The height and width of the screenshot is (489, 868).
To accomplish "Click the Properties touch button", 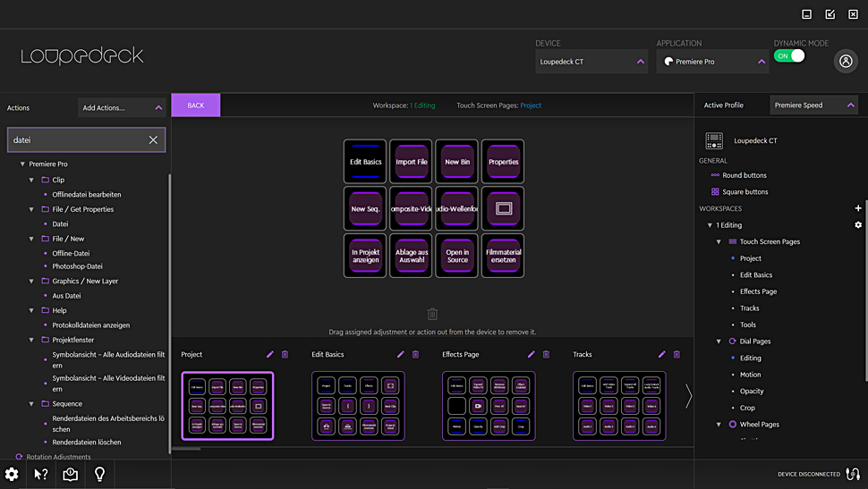I will click(x=503, y=162).
